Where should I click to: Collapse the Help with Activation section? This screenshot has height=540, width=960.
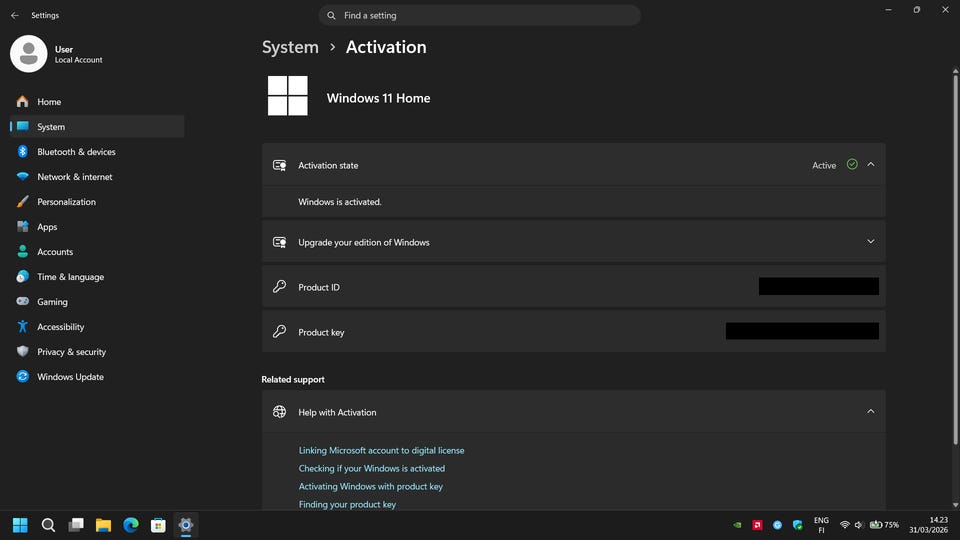pos(870,412)
